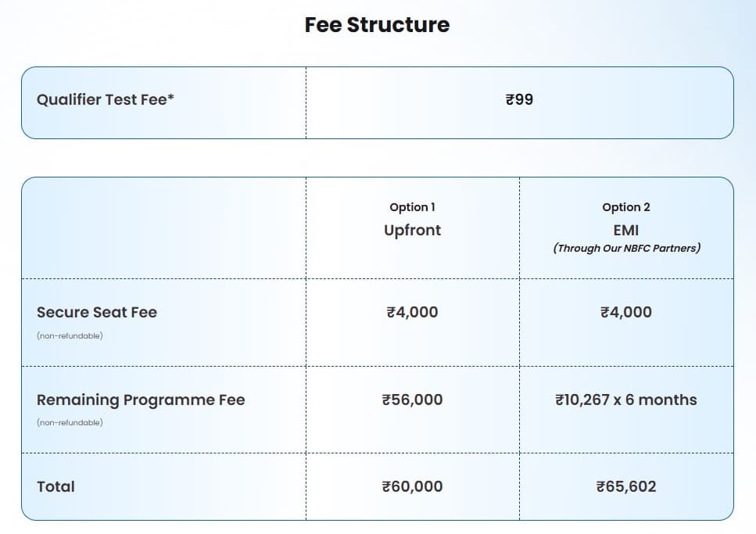This screenshot has height=534, width=756.
Task: Select the Upfront payment header
Action: [412, 230]
